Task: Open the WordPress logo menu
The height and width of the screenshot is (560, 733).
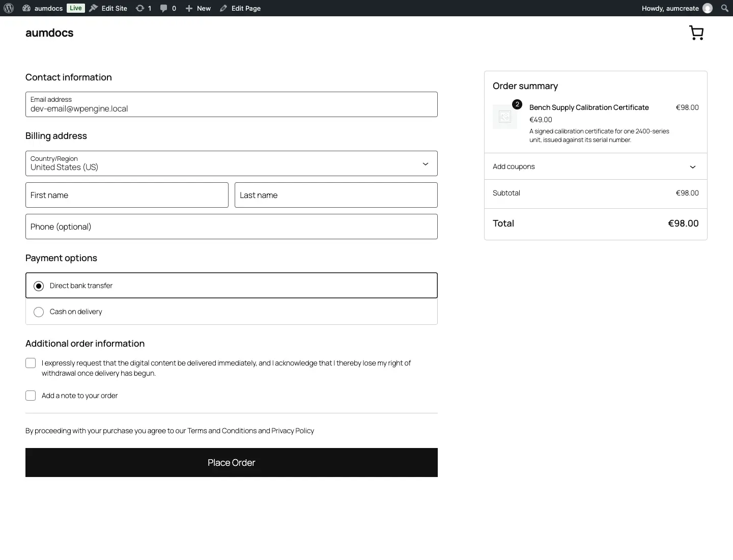Action: click(x=9, y=8)
